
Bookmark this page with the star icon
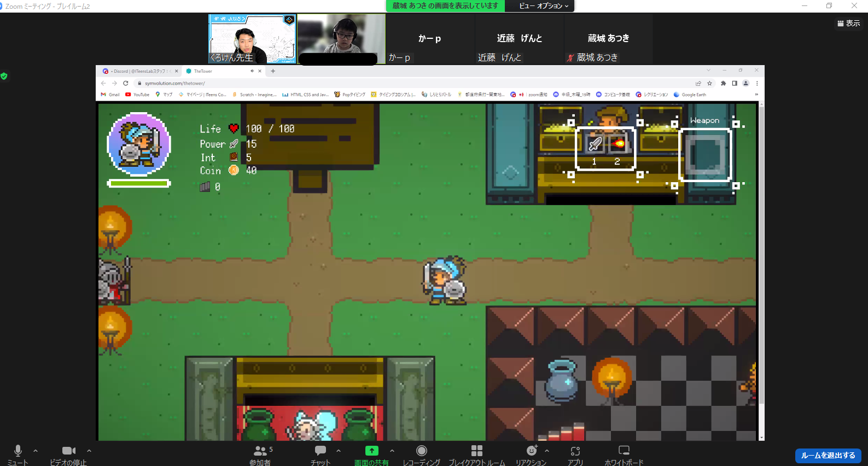coord(709,83)
